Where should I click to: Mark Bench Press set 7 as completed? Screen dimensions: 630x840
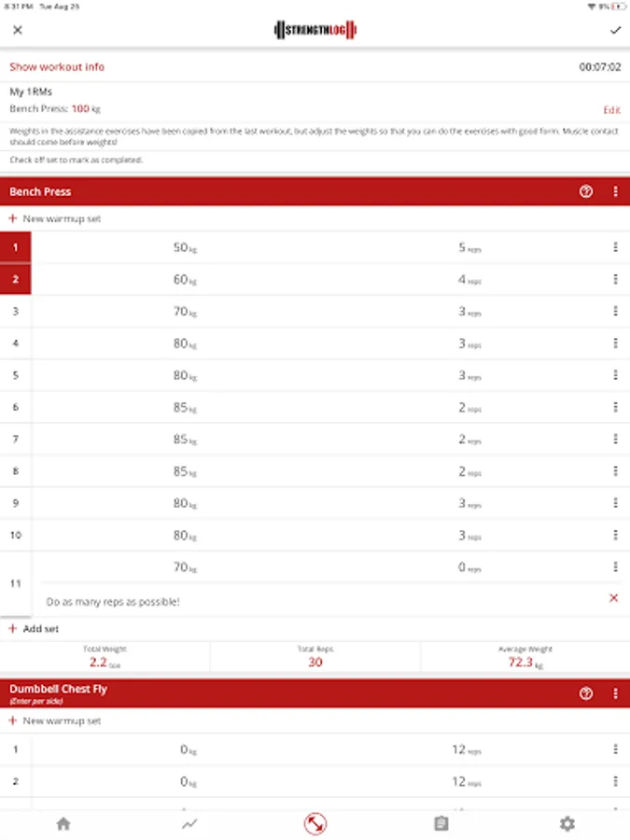(x=16, y=439)
